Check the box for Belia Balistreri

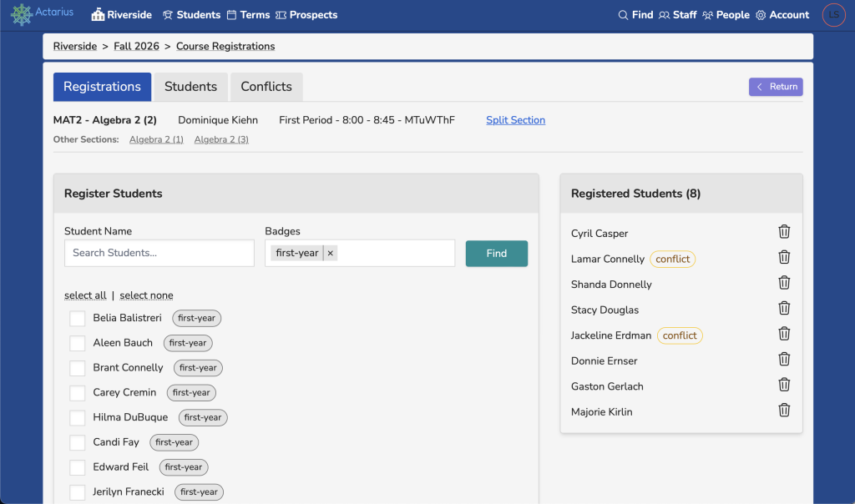[x=78, y=318]
